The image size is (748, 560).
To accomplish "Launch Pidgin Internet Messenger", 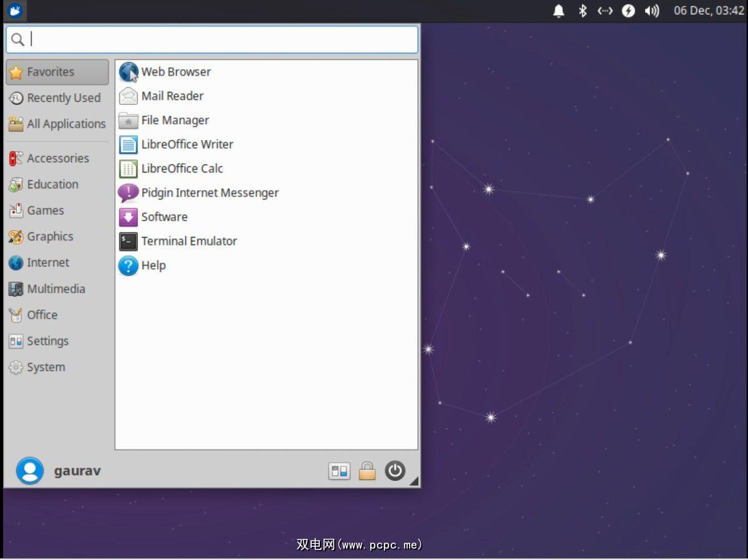I will point(209,193).
